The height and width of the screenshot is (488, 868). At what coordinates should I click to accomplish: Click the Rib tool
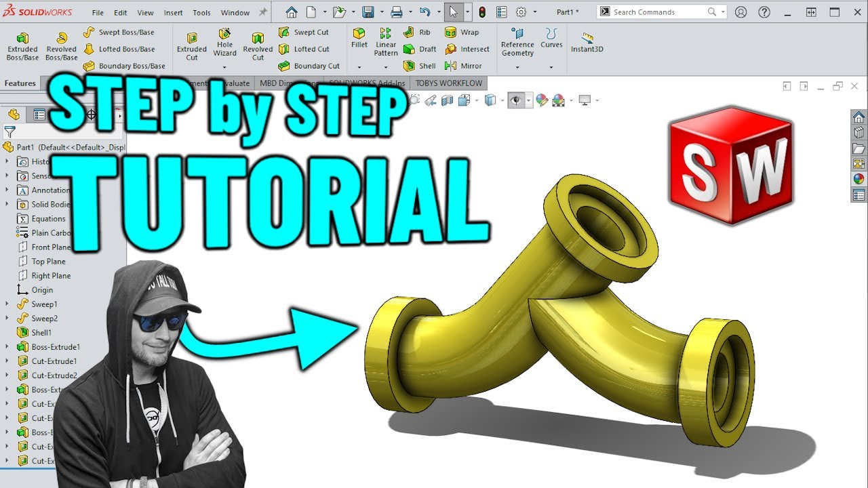tap(417, 32)
